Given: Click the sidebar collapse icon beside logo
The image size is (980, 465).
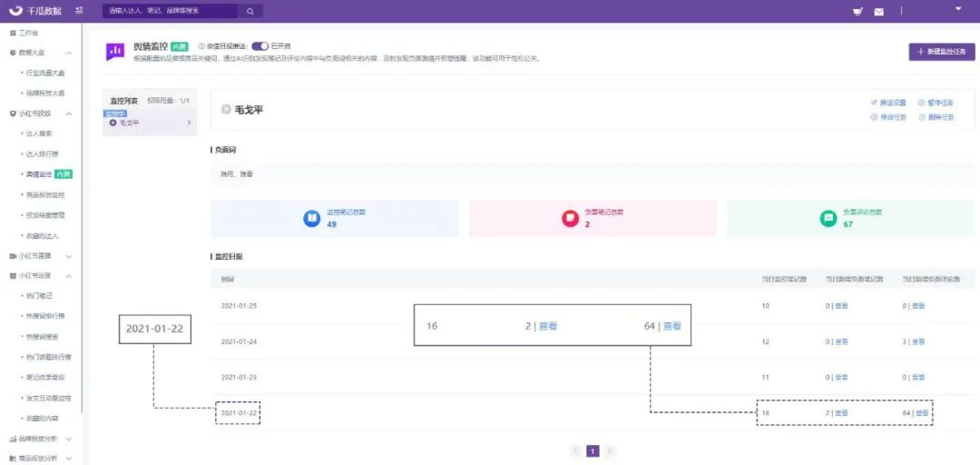Looking at the screenshot, I should pos(79,11).
